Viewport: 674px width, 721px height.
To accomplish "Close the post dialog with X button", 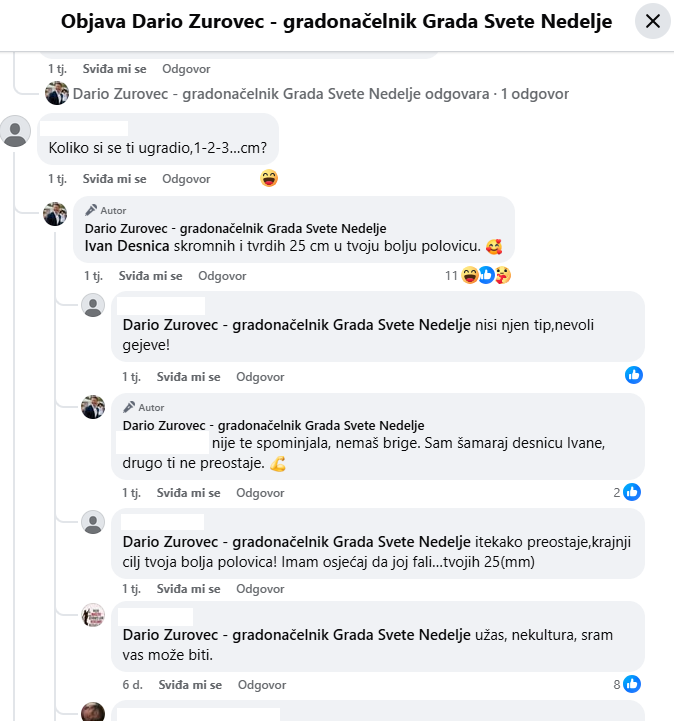I will coord(653,21).
